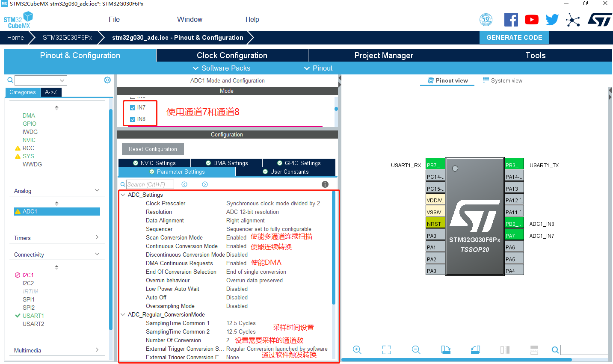Expand the Multimedia category
This screenshot has height=364, width=613.
(97, 350)
